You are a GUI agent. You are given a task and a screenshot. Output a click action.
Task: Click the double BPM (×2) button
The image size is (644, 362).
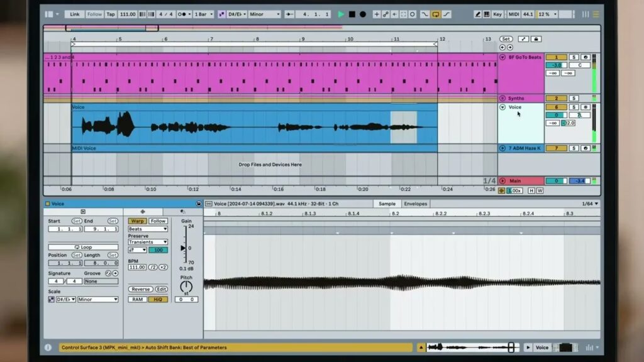163,267
